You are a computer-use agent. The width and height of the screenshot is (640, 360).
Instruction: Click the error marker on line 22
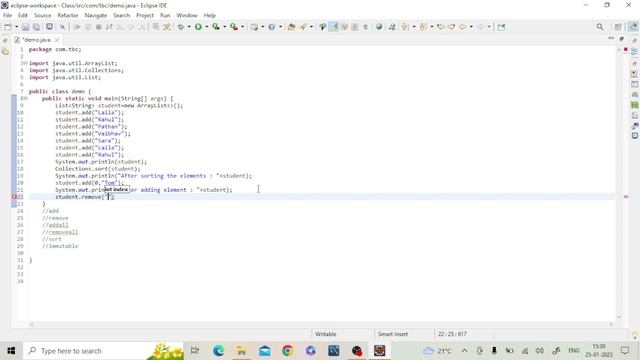click(x=14, y=197)
